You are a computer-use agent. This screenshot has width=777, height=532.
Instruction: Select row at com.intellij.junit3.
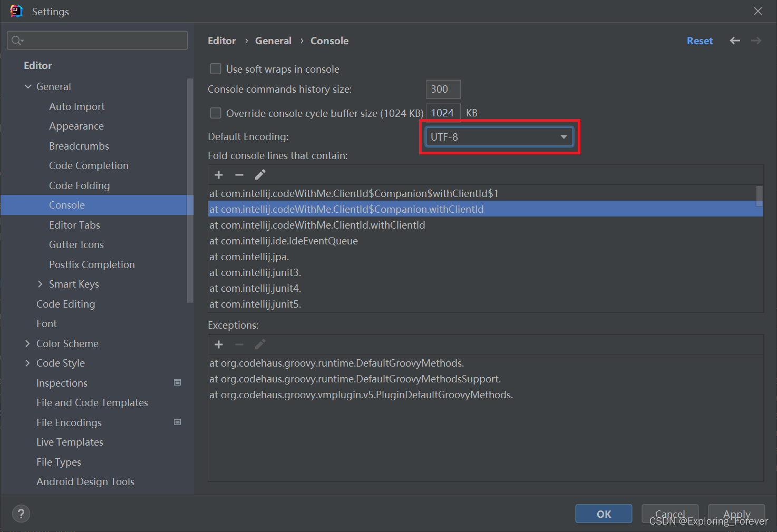point(485,272)
